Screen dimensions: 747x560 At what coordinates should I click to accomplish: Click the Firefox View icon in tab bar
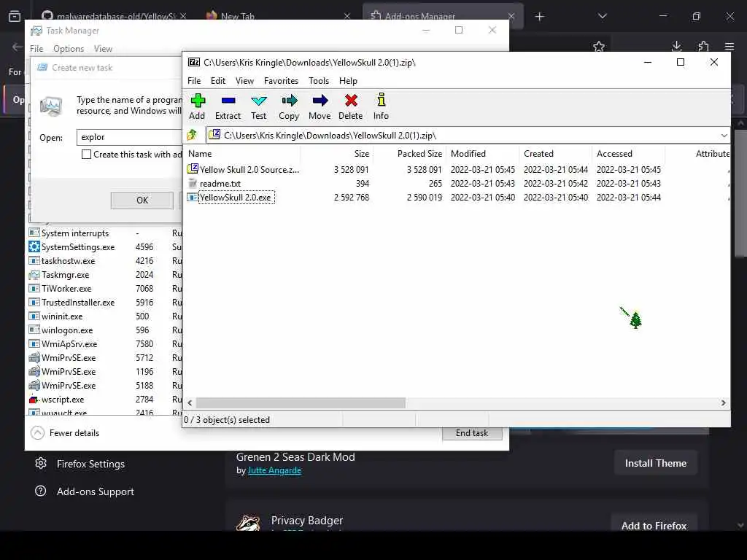point(15,16)
